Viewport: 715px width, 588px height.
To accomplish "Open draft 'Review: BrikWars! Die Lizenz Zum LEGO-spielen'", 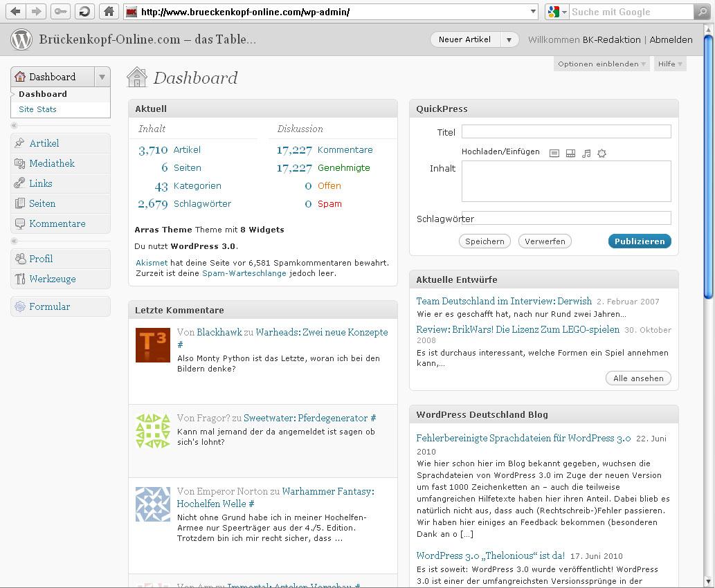I will tap(518, 329).
